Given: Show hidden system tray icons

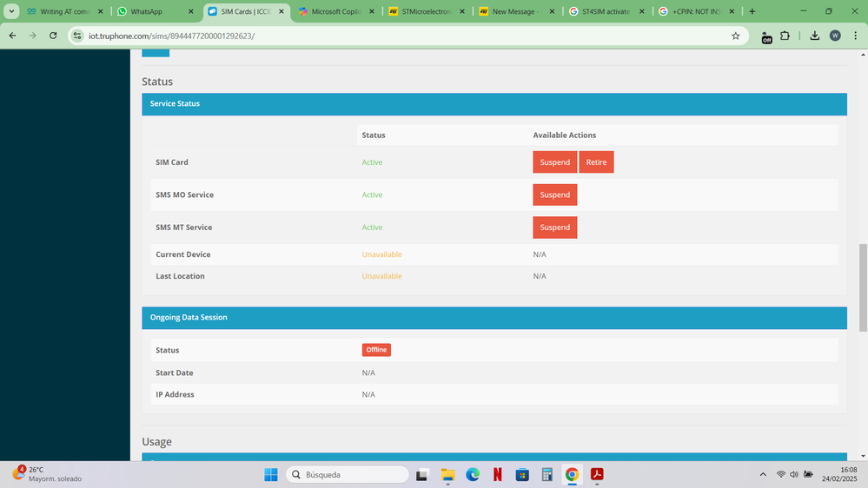Looking at the screenshot, I should pos(763,474).
